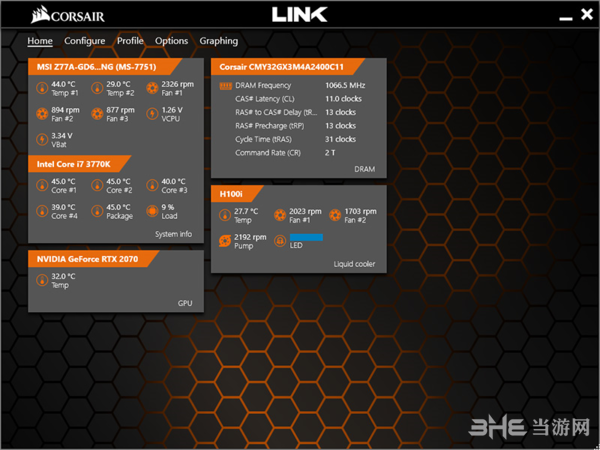Close the Corsair Link window
Screen dimensions: 600x450
click(587, 15)
